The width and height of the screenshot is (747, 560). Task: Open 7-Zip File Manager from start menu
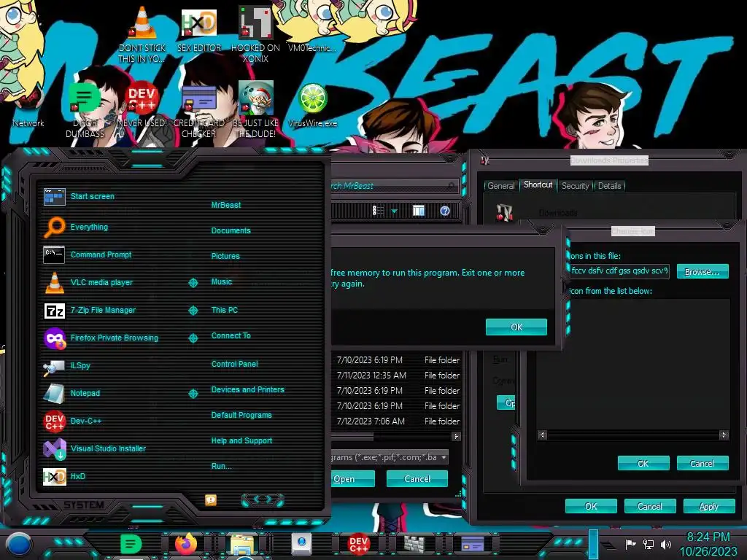(90, 310)
